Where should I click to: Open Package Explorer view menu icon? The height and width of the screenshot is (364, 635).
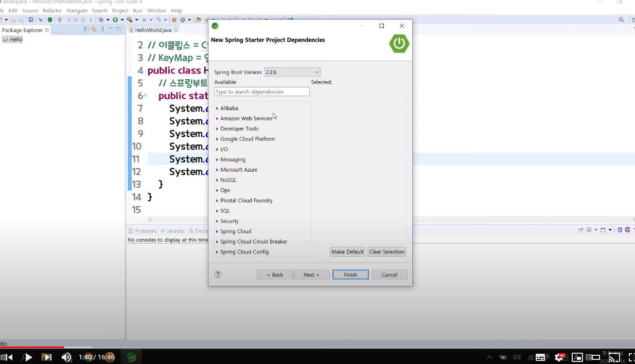102,29
